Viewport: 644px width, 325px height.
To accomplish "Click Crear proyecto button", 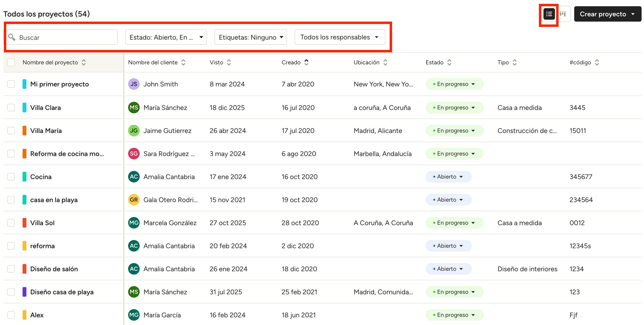I will coord(602,14).
